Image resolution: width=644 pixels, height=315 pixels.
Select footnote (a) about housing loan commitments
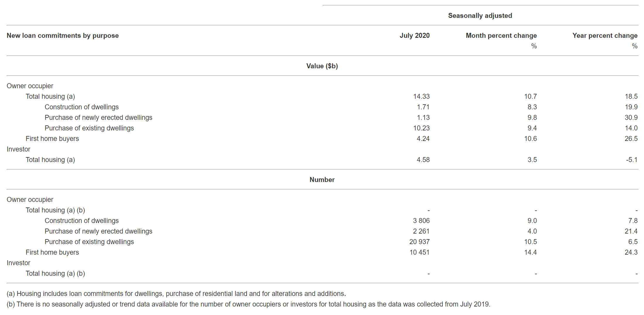(176, 294)
